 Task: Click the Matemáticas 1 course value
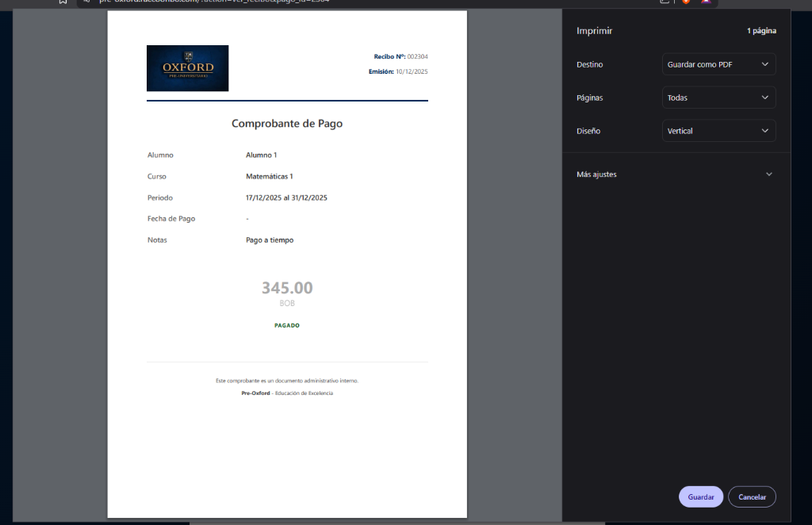[x=270, y=176]
